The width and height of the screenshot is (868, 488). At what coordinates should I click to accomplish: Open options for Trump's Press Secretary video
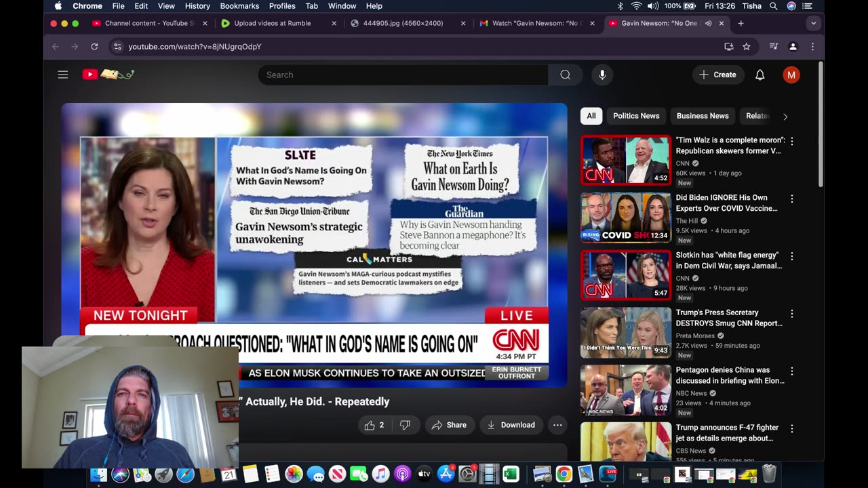point(791,314)
